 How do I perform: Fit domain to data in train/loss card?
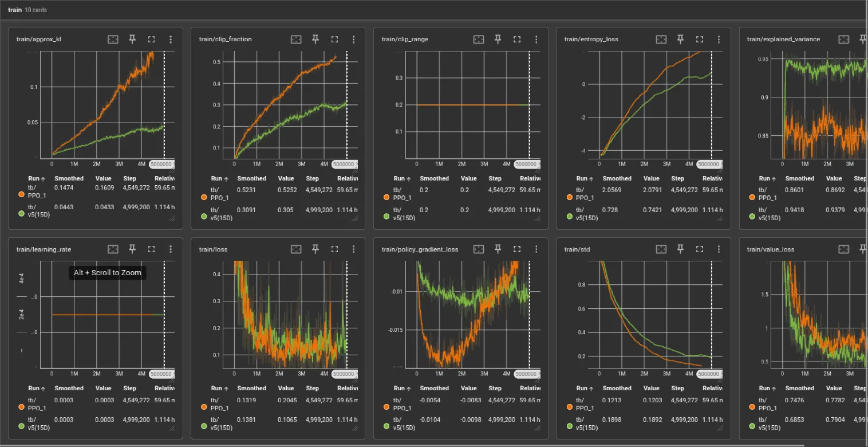tap(296, 249)
